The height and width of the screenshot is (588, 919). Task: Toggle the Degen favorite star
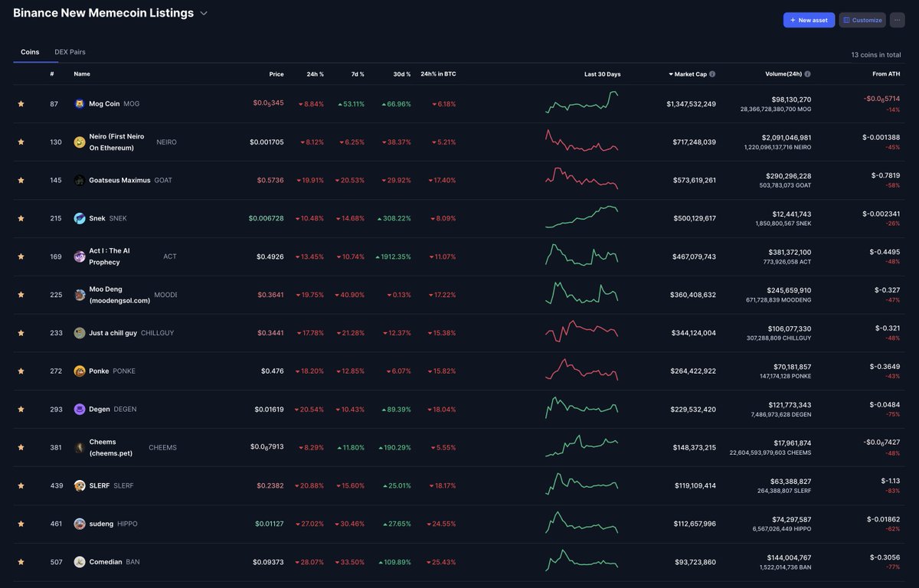point(21,410)
